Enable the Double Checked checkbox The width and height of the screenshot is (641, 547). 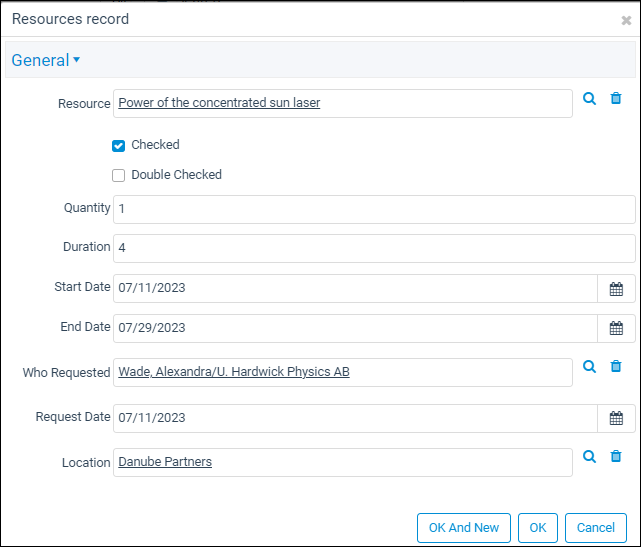(119, 175)
